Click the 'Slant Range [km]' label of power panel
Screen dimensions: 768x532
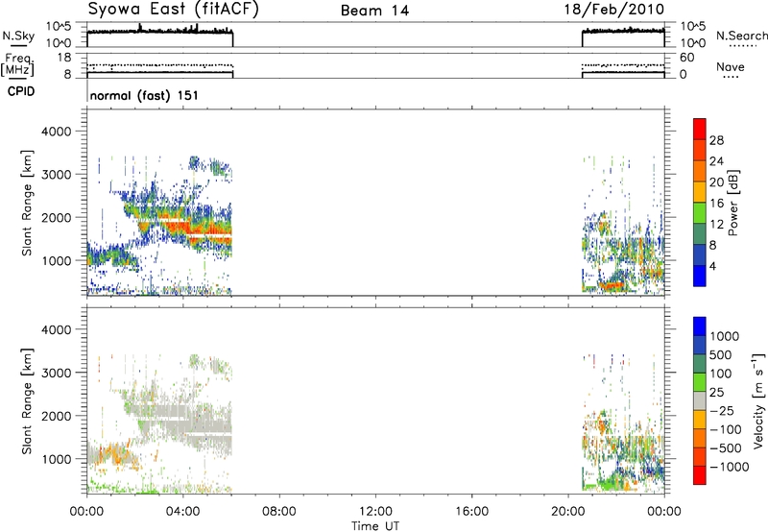[x=27, y=203]
